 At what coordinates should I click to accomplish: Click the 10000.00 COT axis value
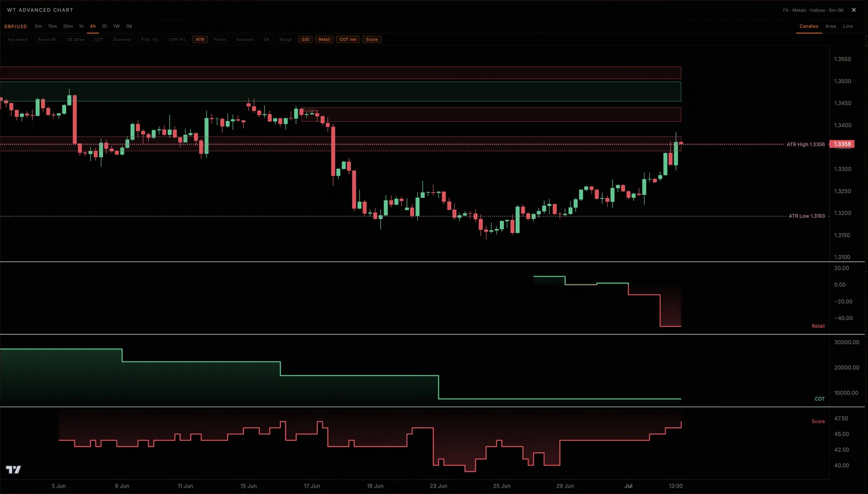[x=846, y=393]
